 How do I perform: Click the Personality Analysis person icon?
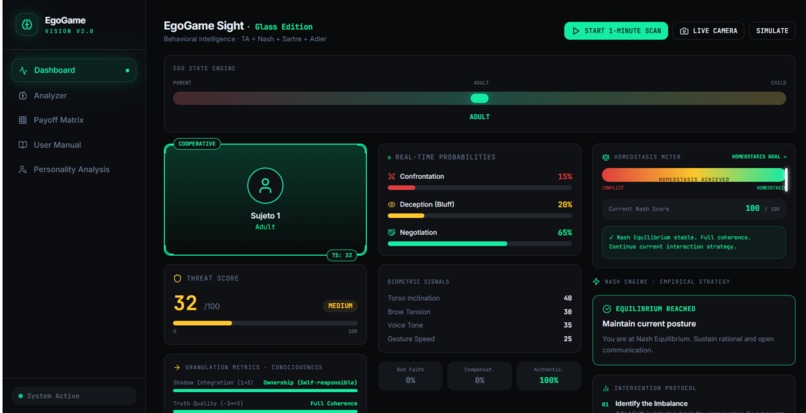(23, 169)
